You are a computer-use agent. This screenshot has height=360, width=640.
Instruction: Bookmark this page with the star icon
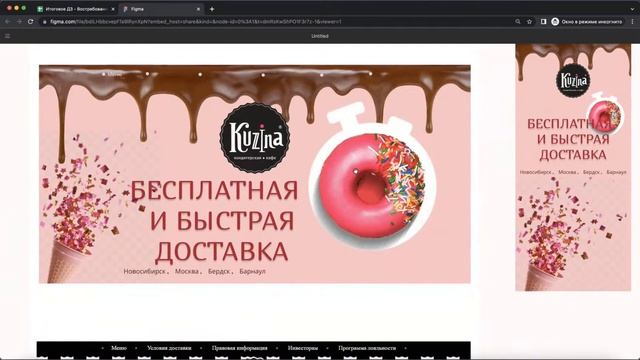coord(529,22)
